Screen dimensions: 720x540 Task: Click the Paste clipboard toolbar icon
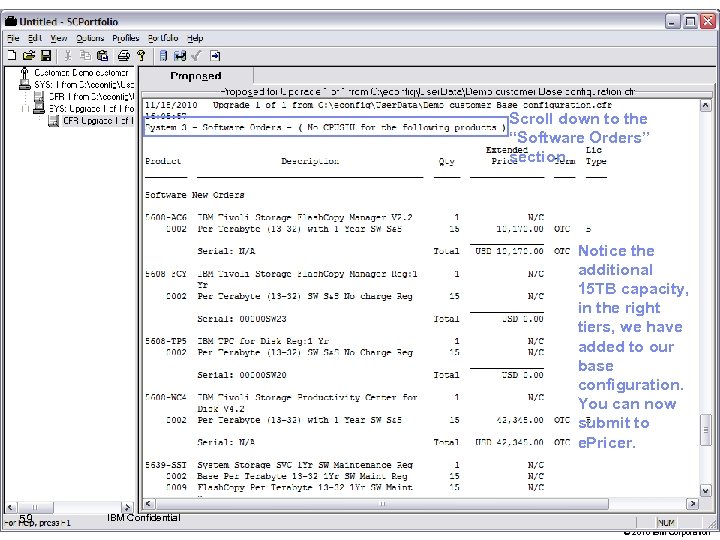coord(104,56)
